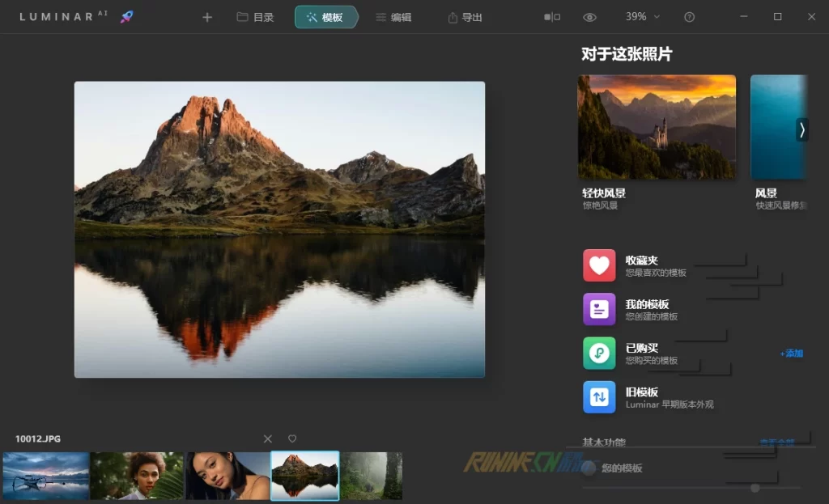The image size is (829, 504).
Task: Open the purple 我的模板 icon
Action: (599, 309)
